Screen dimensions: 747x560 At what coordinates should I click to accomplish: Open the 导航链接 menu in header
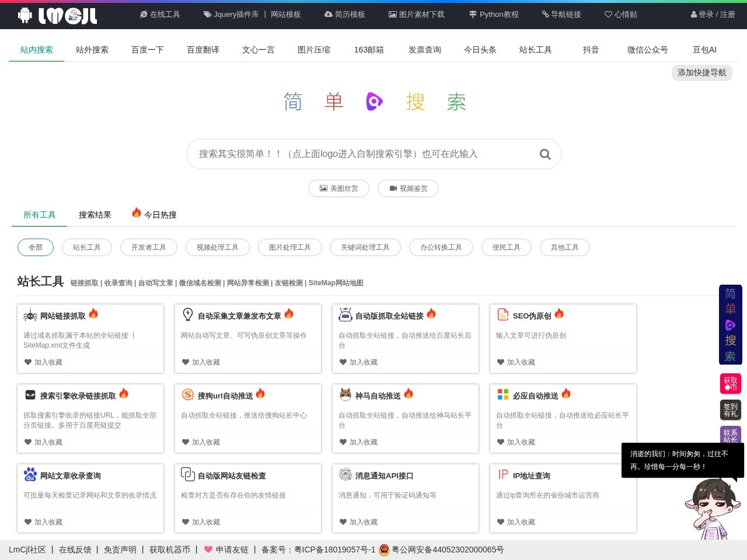click(561, 15)
